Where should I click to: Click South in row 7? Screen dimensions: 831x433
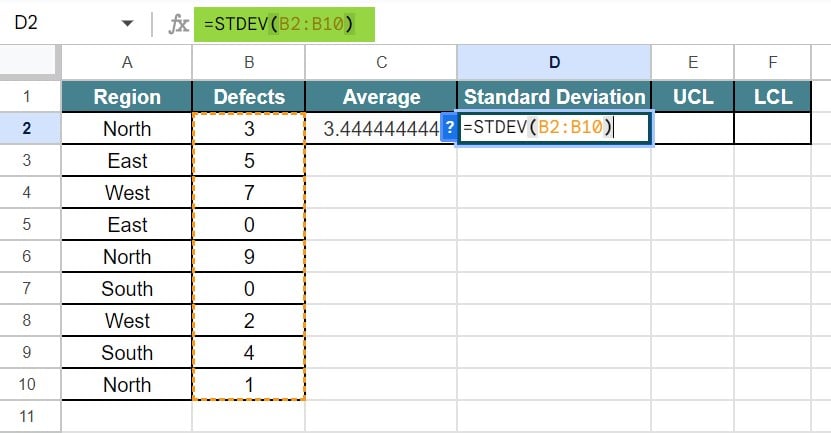pos(127,288)
